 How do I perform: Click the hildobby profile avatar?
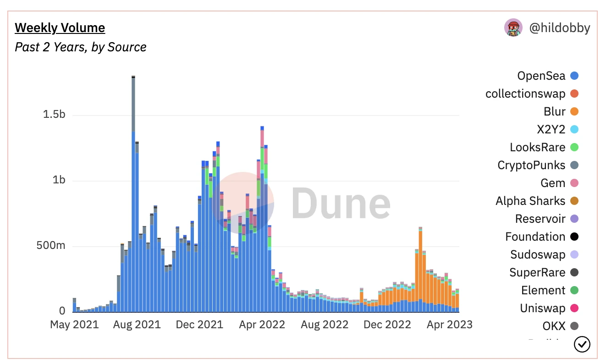tap(513, 28)
